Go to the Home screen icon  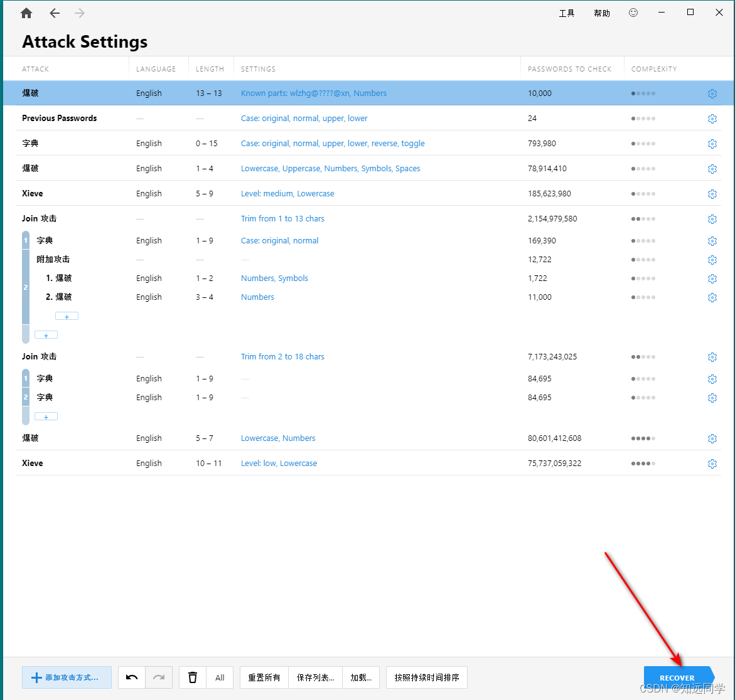pos(27,13)
